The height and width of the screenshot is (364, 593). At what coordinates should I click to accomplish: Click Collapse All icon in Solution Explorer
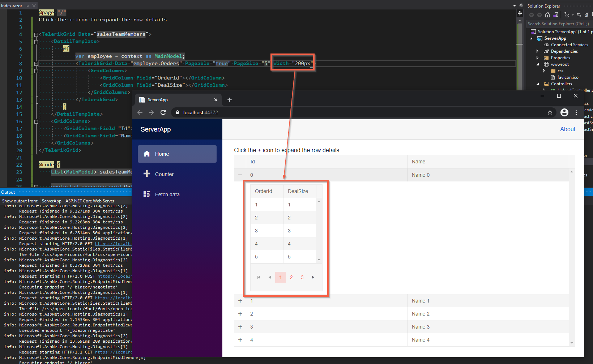(587, 15)
